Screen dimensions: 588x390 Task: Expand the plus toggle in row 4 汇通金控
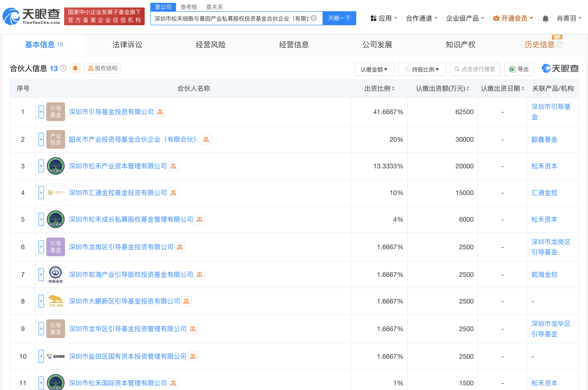[x=41, y=193]
